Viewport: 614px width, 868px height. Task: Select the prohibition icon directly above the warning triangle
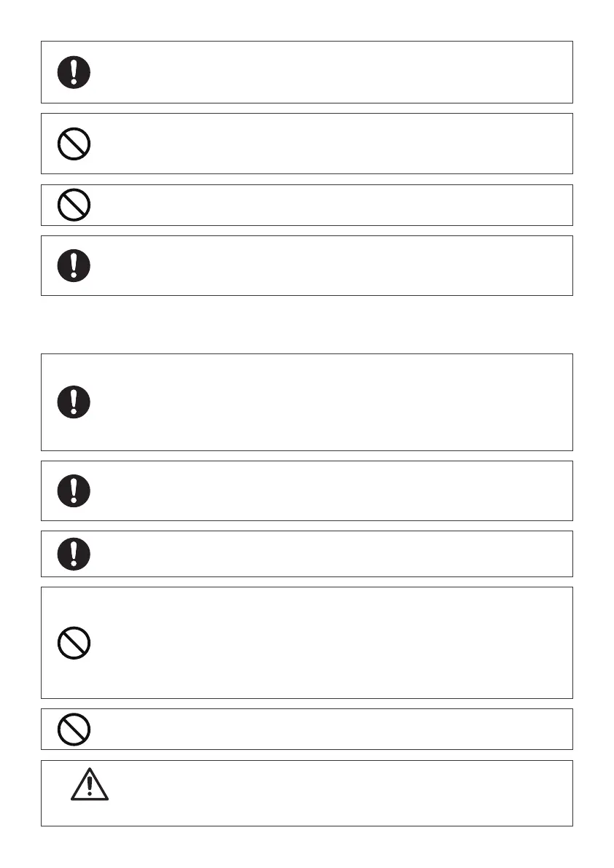point(74,729)
